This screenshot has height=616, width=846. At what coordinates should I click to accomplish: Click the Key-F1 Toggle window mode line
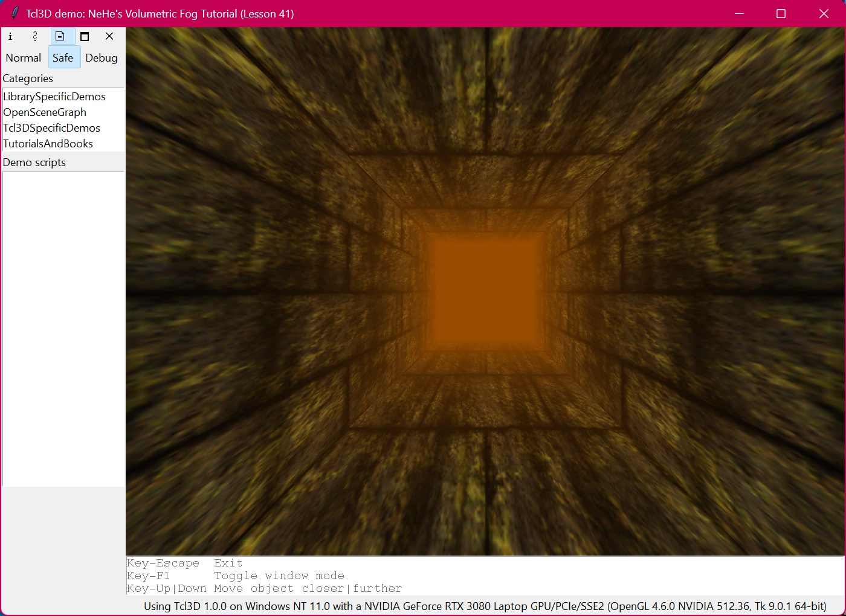coord(236,576)
